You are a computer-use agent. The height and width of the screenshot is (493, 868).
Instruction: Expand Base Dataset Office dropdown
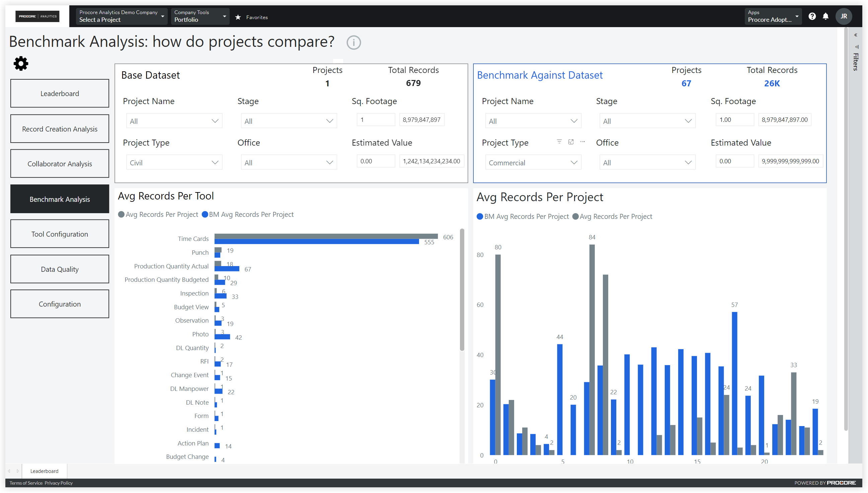[x=289, y=163]
